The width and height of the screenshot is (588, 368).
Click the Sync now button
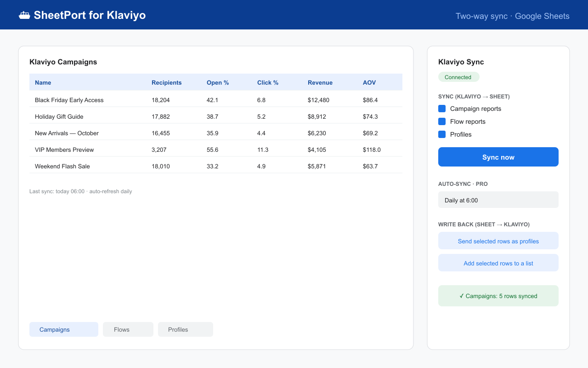(x=498, y=157)
